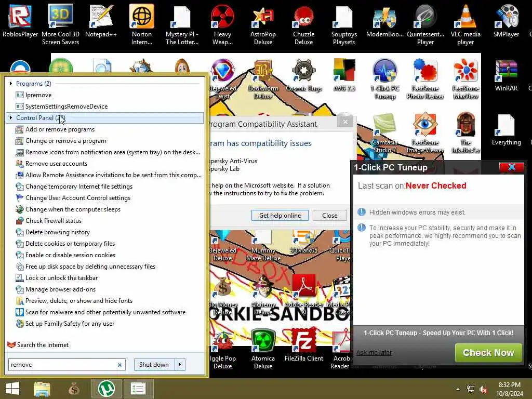The width and height of the screenshot is (532, 399).
Task: Launch Bejeweled Twist desktop icon
Action: (x=222, y=79)
